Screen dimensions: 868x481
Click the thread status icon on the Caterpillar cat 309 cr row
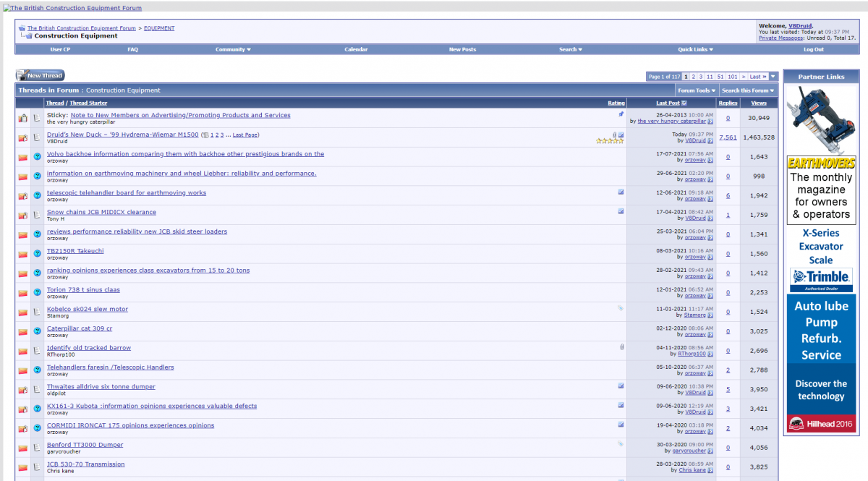pyautogui.click(x=22, y=331)
